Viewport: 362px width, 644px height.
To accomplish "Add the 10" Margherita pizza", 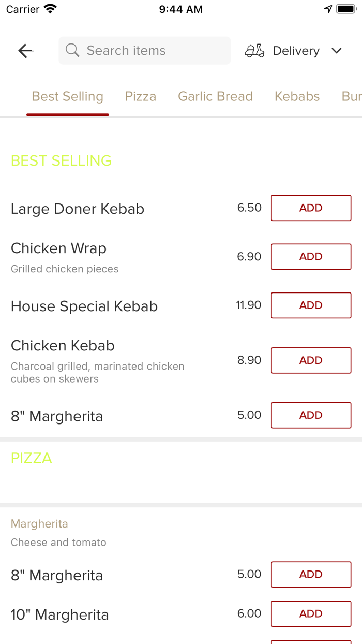I will coord(311,613).
